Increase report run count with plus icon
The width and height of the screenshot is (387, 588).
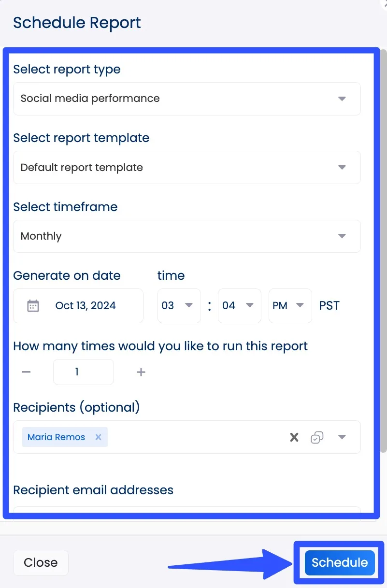(x=141, y=372)
